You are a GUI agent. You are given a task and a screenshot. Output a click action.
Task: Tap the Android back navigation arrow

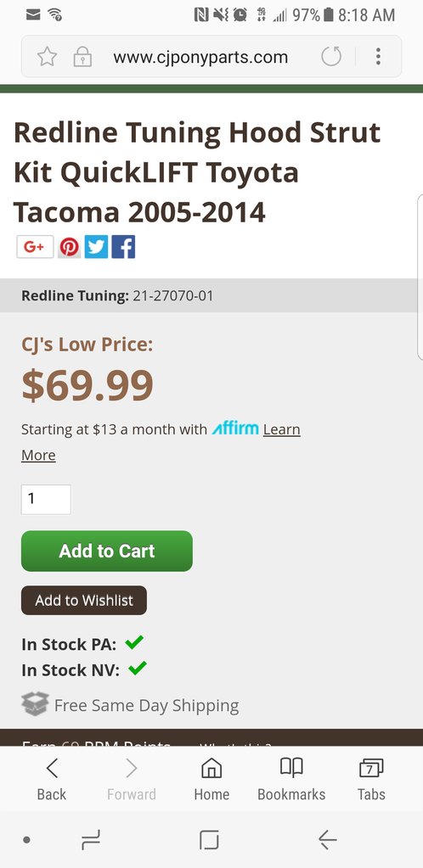pos(328,840)
